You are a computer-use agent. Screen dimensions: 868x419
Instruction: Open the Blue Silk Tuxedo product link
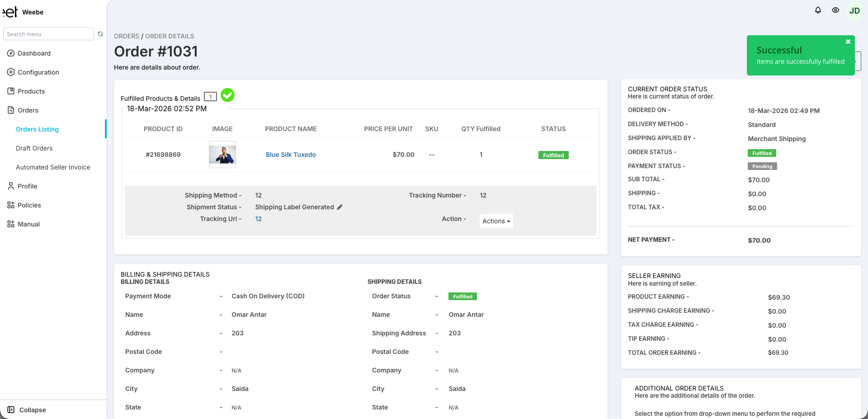tap(291, 154)
